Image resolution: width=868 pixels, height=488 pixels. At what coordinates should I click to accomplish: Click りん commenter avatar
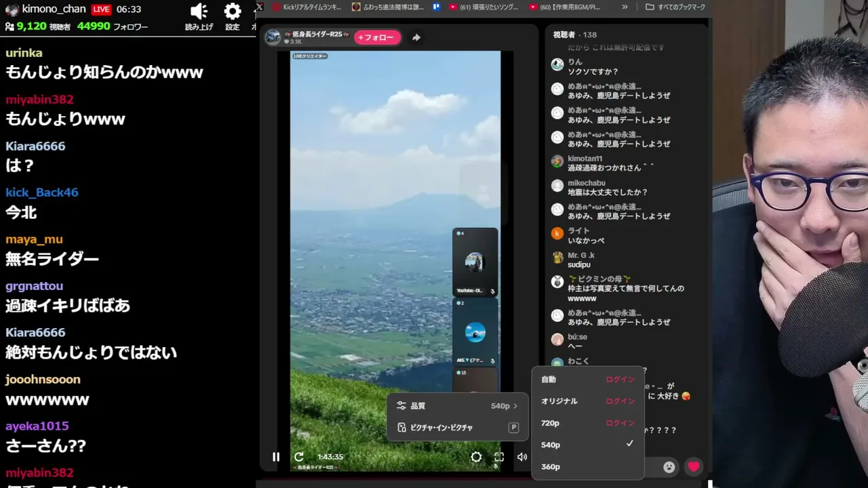[x=557, y=64]
